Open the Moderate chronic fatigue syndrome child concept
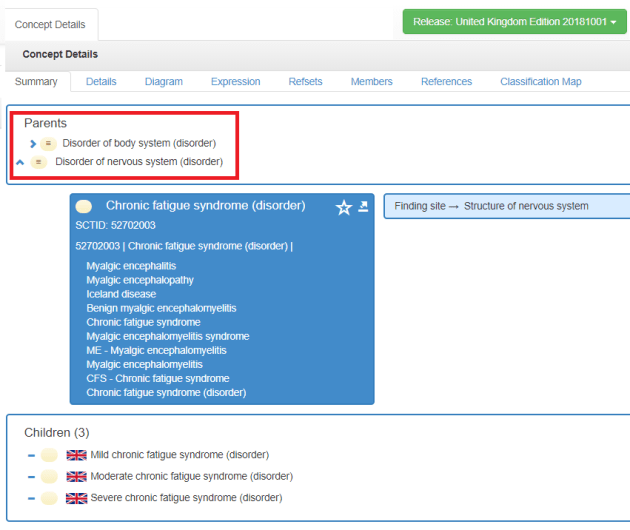The height and width of the screenshot is (530, 630). pos(191,476)
